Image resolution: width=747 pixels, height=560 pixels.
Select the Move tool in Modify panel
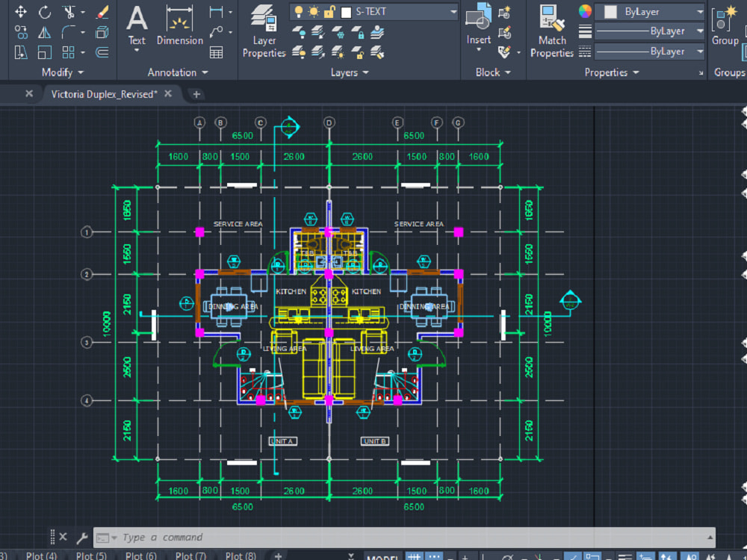click(19, 10)
